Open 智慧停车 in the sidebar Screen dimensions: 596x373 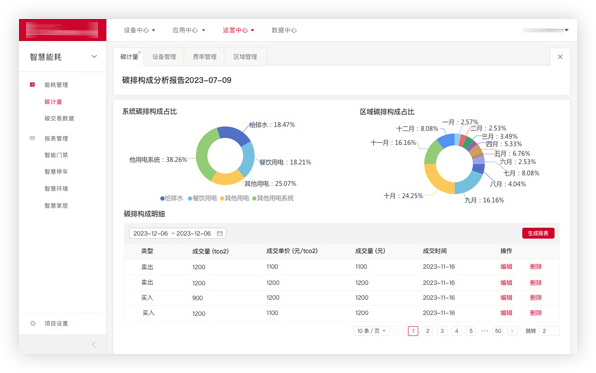tap(56, 171)
